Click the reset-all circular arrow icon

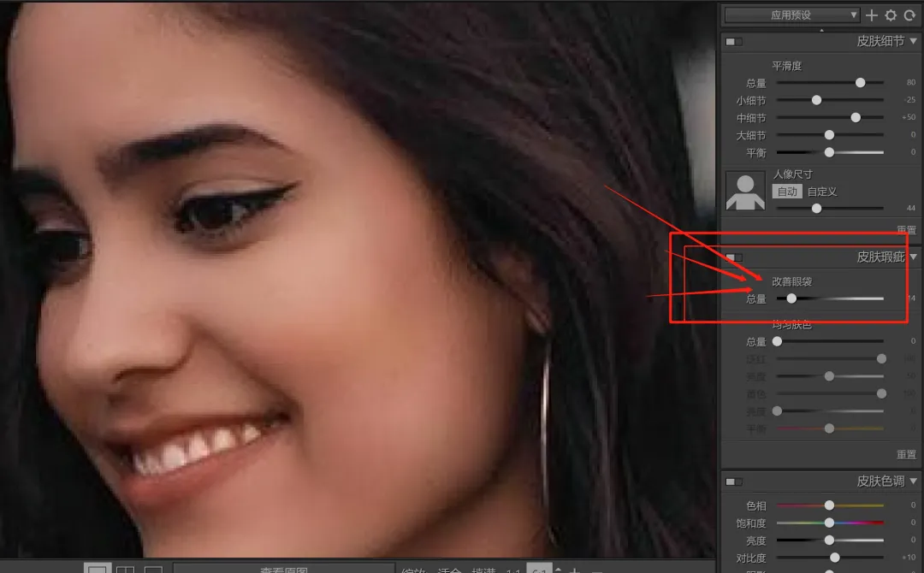tap(909, 15)
